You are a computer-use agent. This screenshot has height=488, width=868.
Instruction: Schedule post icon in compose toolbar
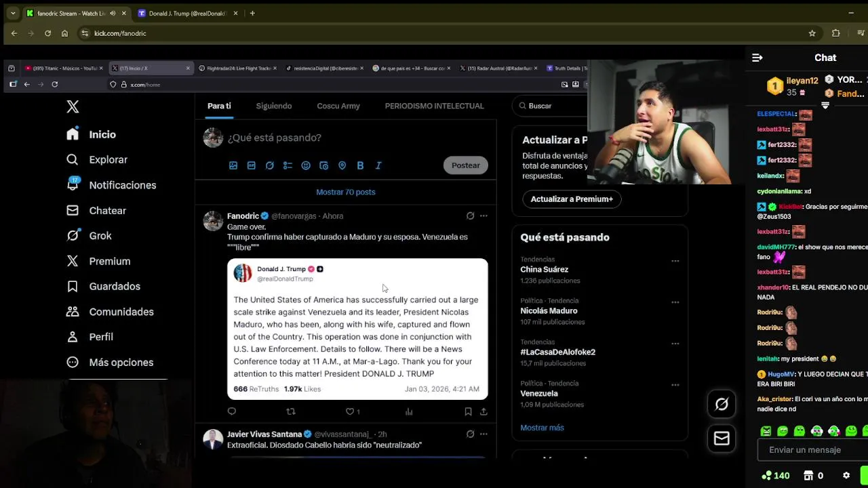coord(324,165)
